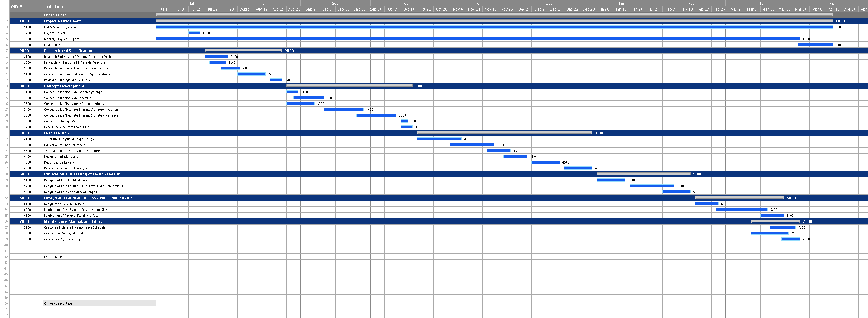Select Detail Design Review task

click(59, 163)
